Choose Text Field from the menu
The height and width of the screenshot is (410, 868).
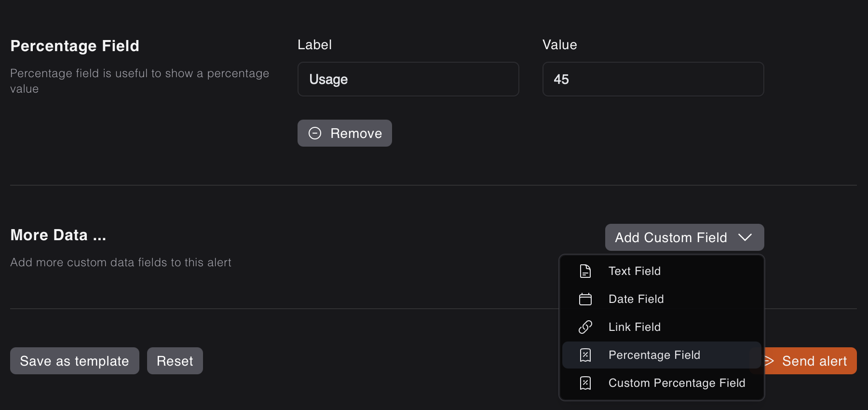(x=634, y=271)
